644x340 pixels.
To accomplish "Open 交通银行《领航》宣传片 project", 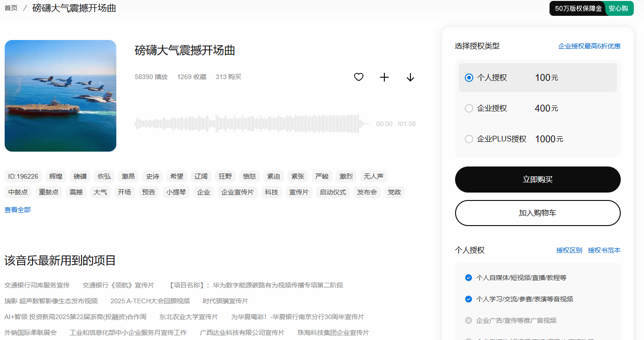I will point(118,285).
